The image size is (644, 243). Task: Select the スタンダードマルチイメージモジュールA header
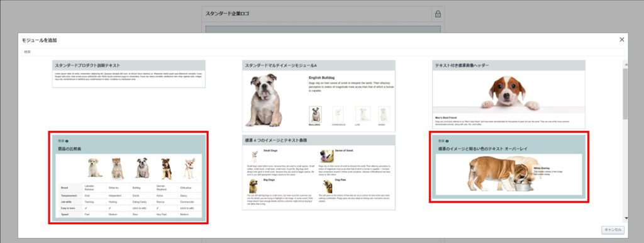click(x=319, y=65)
